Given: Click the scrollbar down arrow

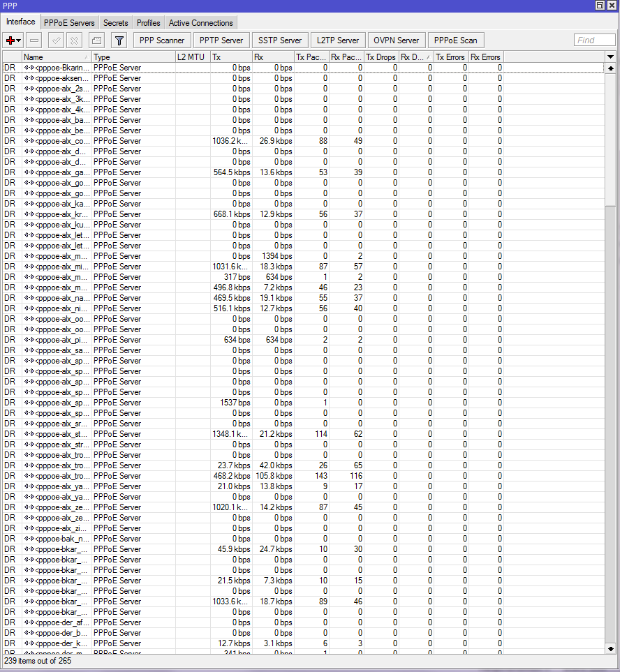Looking at the screenshot, I should click(610, 649).
